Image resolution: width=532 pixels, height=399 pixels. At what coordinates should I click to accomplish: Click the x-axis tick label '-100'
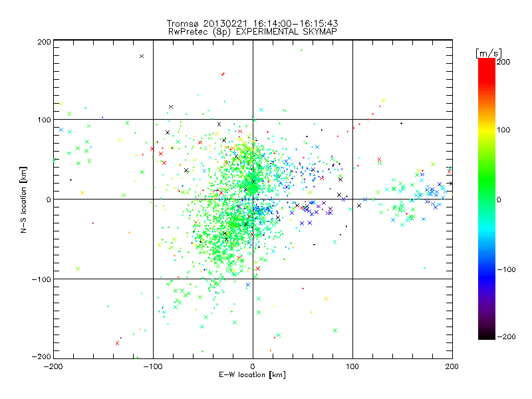coord(153,366)
